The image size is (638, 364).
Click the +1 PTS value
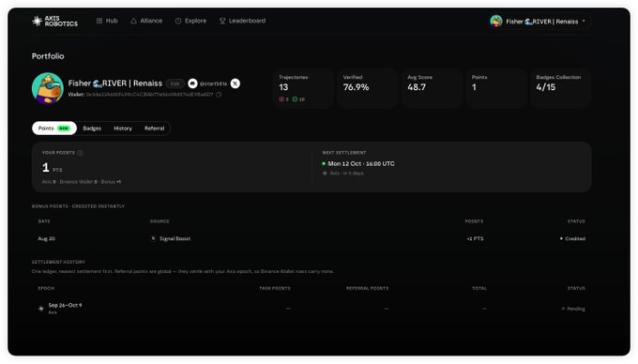[476, 238]
